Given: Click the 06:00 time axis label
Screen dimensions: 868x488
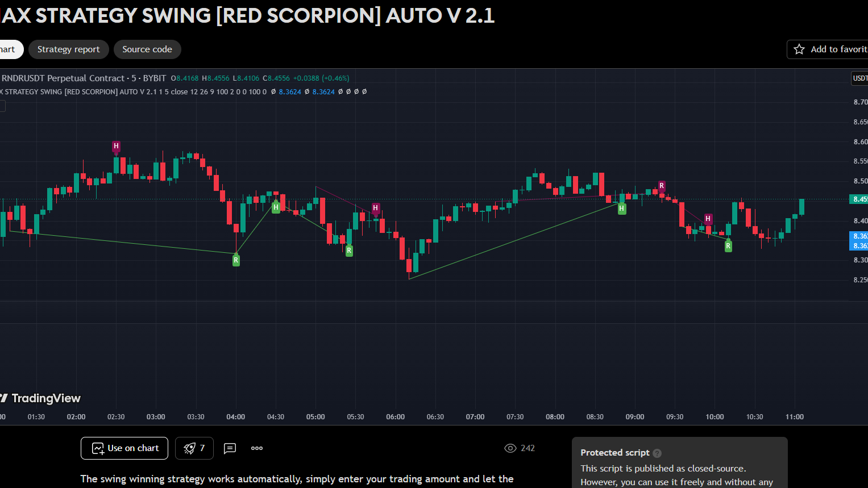Looking at the screenshot, I should (x=396, y=417).
